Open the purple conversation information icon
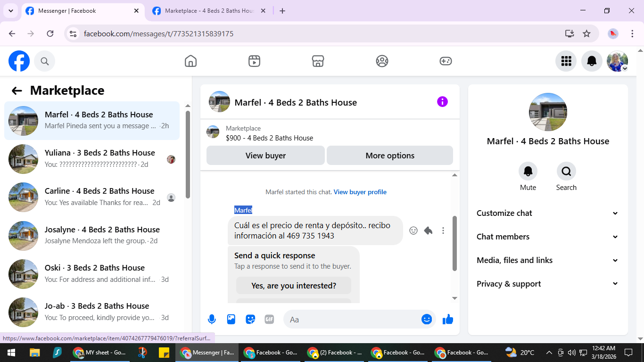 click(442, 102)
